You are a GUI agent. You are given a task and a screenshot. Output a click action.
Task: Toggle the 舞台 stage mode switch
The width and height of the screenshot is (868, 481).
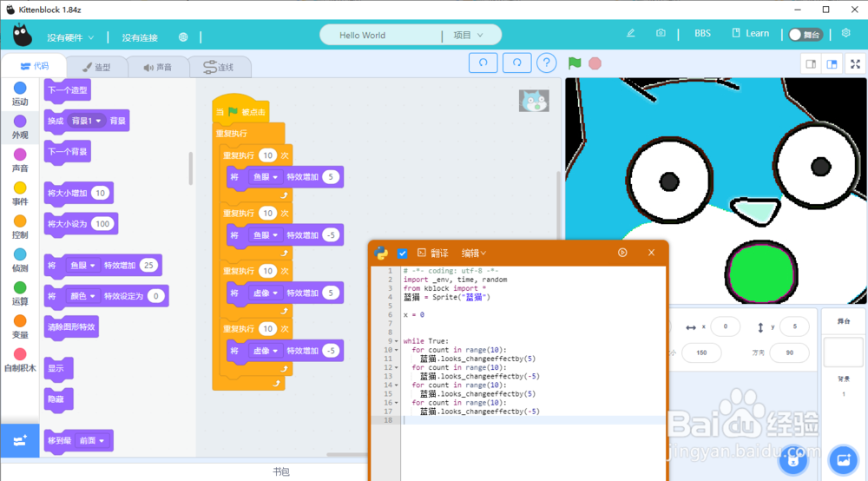click(x=806, y=35)
